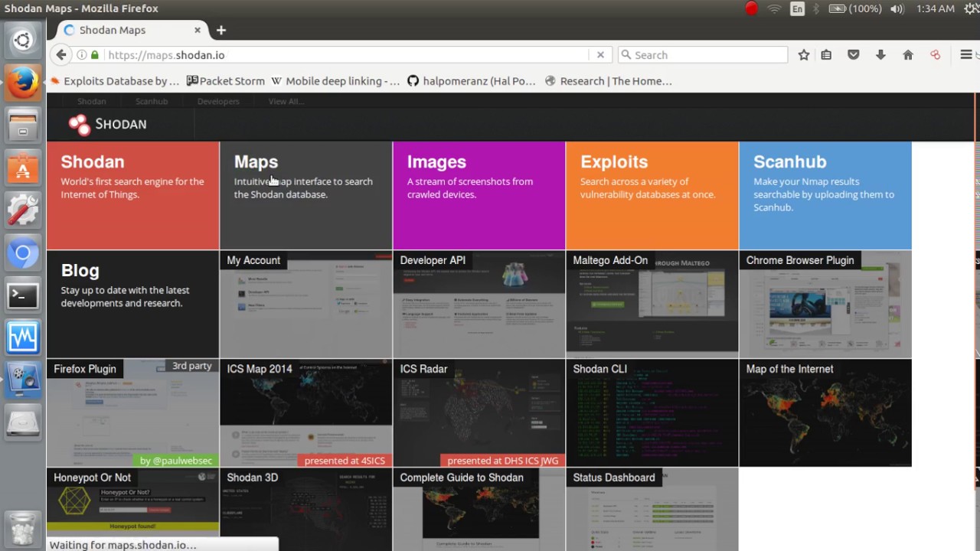Image resolution: width=980 pixels, height=551 pixels.
Task: Open the blue Scanhub tile
Action: click(x=825, y=195)
